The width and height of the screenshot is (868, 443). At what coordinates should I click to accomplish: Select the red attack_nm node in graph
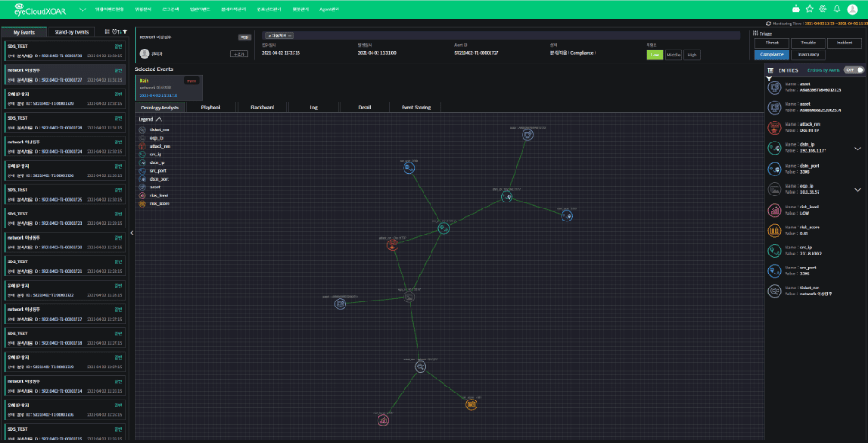click(x=392, y=245)
